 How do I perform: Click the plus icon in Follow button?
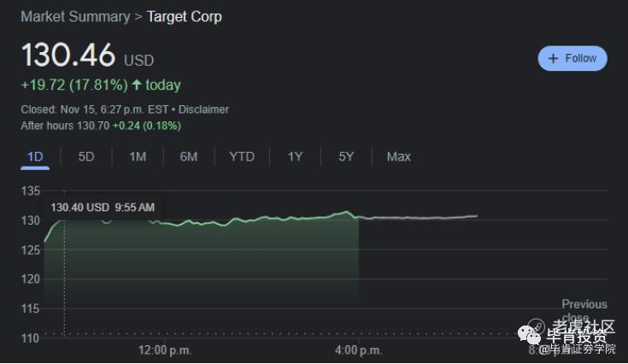[553, 58]
